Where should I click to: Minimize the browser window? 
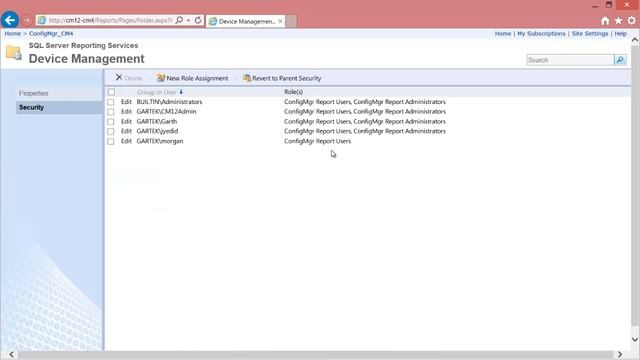tap(595, 5)
